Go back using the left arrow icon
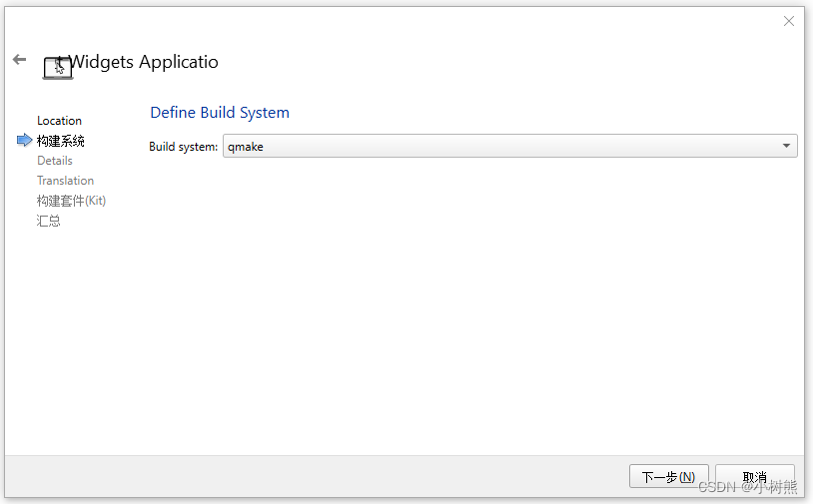This screenshot has width=813, height=504. pos(19,60)
